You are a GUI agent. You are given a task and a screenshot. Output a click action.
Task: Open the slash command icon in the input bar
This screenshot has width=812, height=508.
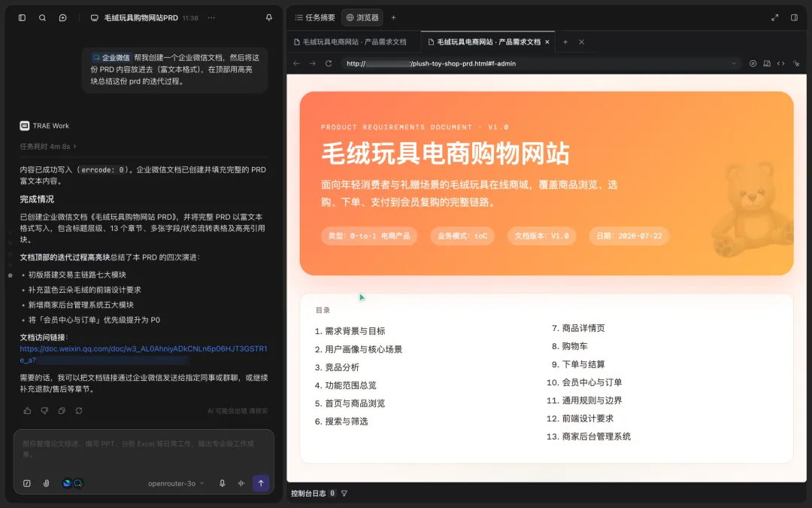(x=27, y=483)
